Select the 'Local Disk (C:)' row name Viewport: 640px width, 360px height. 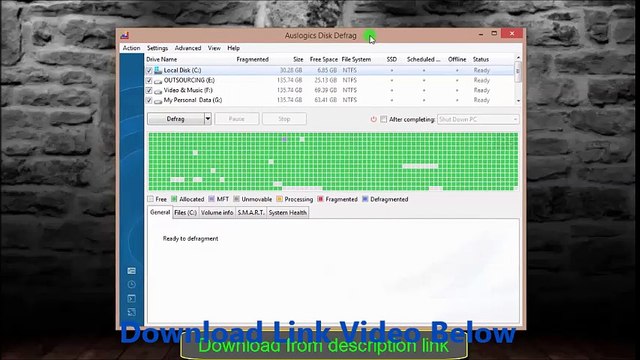pos(182,70)
